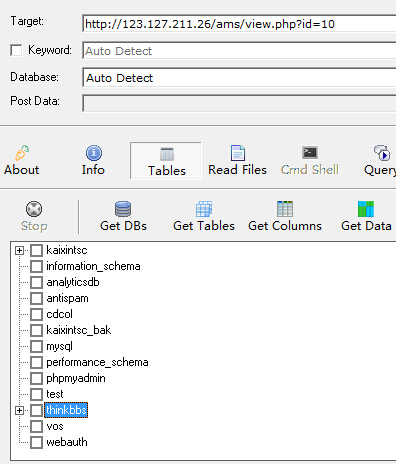Select test in the tree
396x464 pixels.
click(55, 394)
